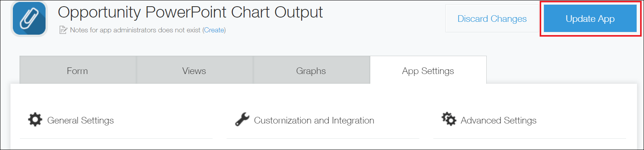Click the Advanced Settings heading text
The image size is (644, 150).
click(x=499, y=120)
